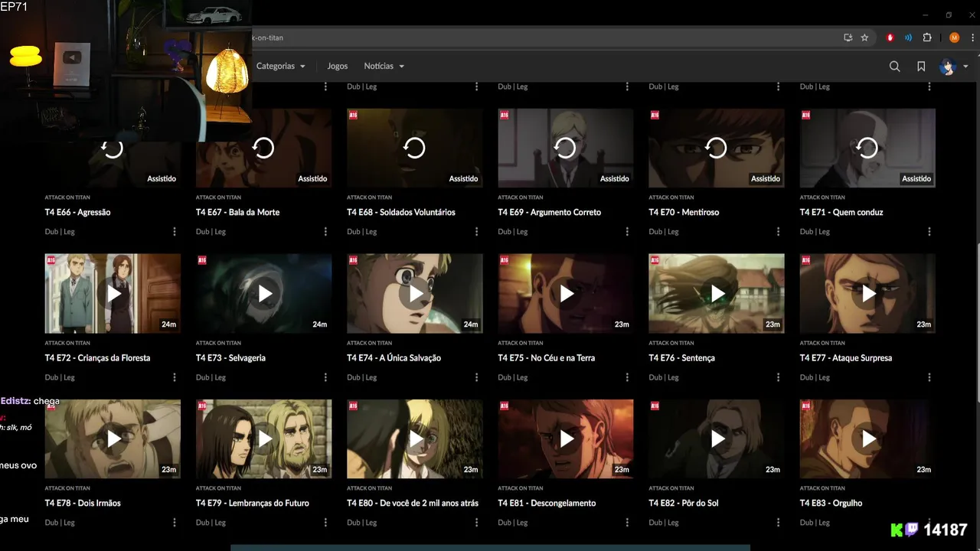Open more options for E75 No Céu e na Terra
This screenshot has height=551, width=980.
pyautogui.click(x=627, y=377)
